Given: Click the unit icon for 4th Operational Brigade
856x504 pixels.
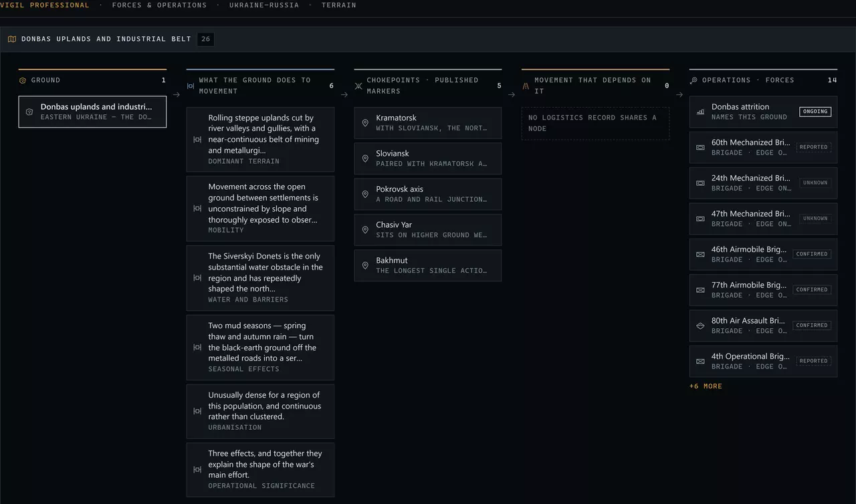Looking at the screenshot, I should coord(700,361).
